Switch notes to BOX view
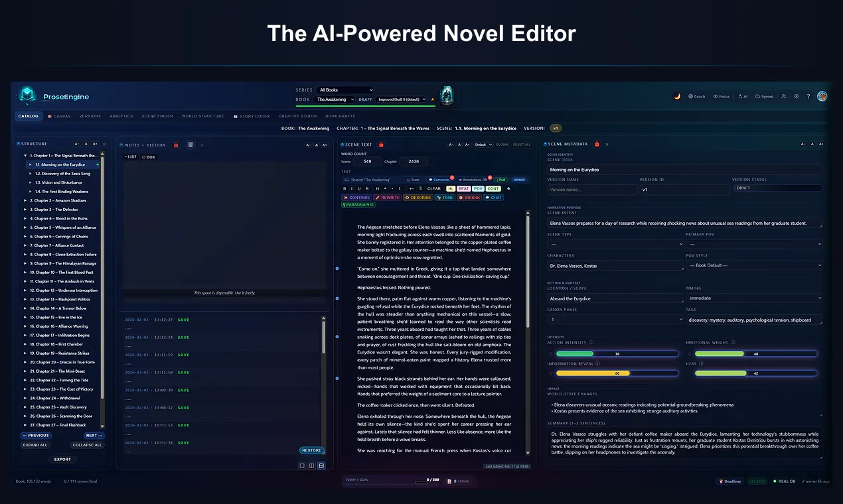 (149, 157)
